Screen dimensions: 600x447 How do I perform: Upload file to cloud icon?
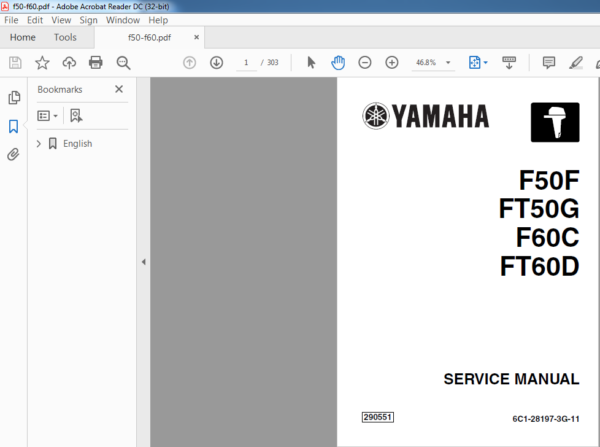69,62
